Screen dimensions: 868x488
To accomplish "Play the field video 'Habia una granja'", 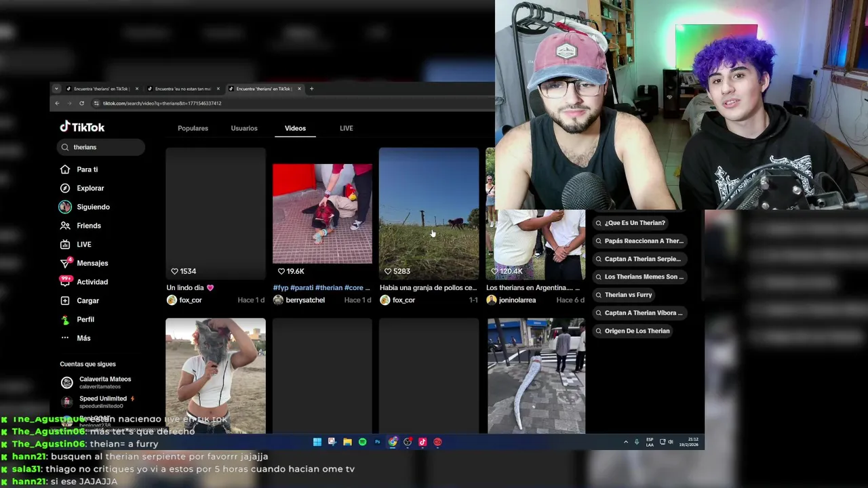I will coord(429,213).
